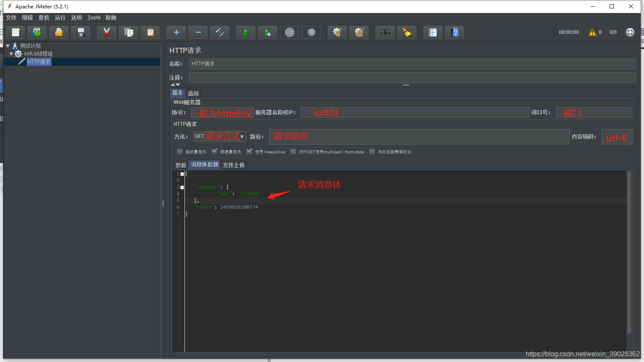
Task: Select the 测试计划 node in the tree
Action: point(31,46)
